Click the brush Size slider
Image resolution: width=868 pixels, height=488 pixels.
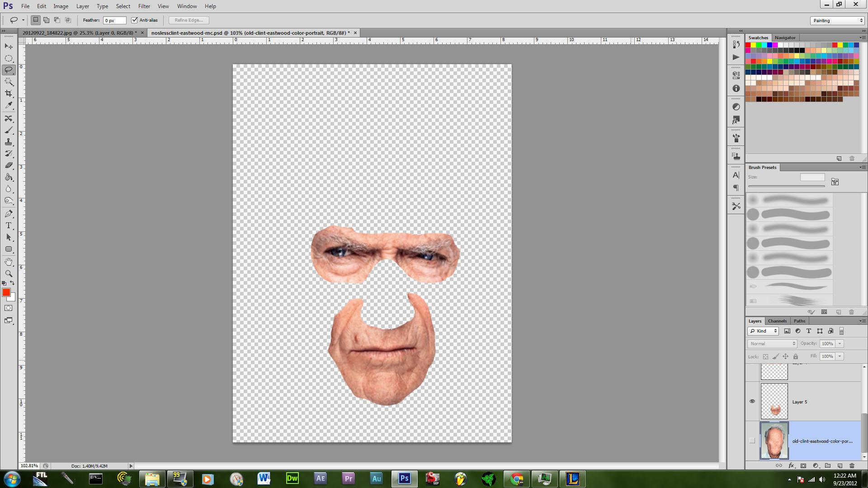click(x=787, y=186)
